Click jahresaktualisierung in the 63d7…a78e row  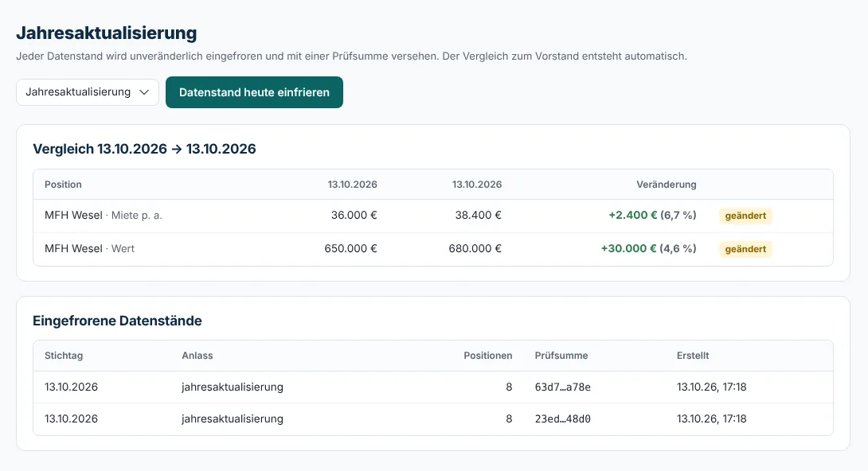click(x=233, y=387)
